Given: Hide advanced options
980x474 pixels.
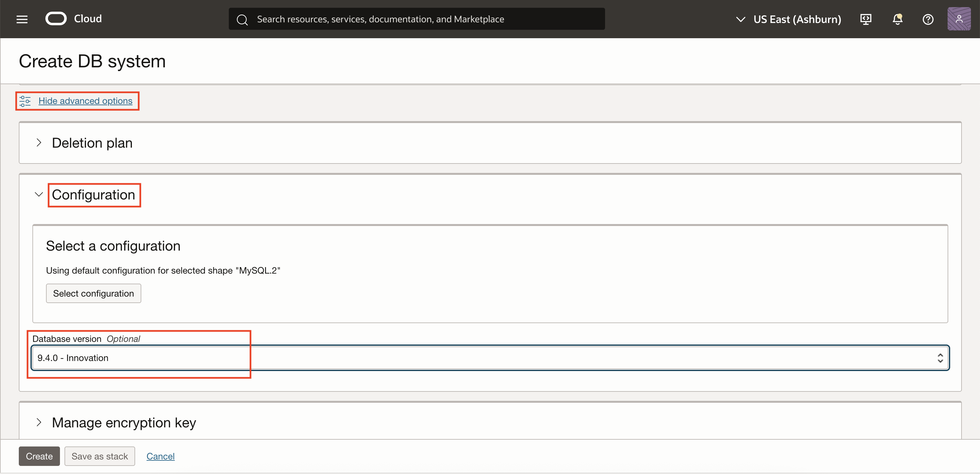Looking at the screenshot, I should click(85, 101).
